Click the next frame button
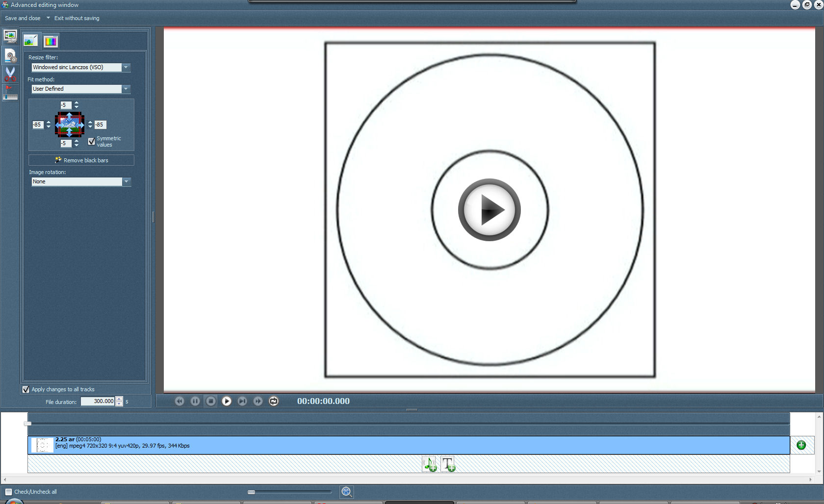824x504 pixels. pyautogui.click(x=242, y=401)
